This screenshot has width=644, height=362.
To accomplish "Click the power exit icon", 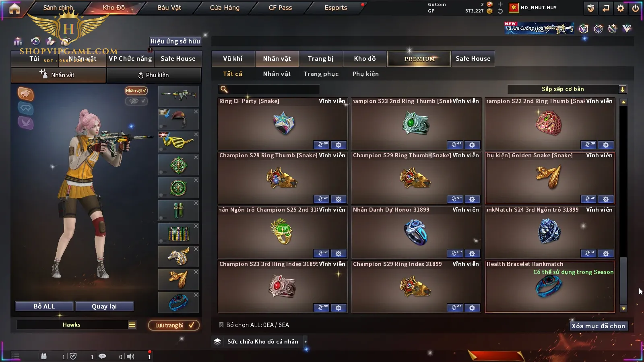I will pyautogui.click(x=636, y=8).
